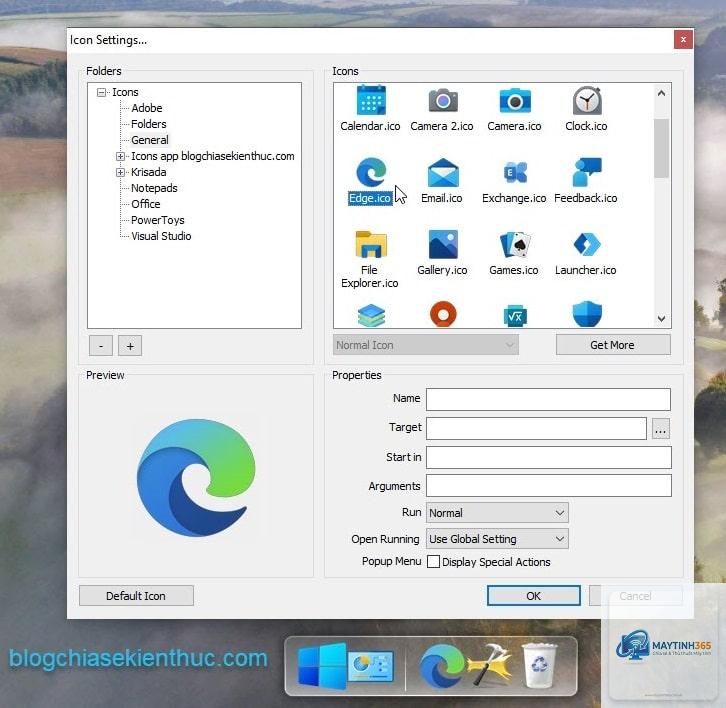Select the Office folder
The height and width of the screenshot is (708, 726).
pos(145,204)
